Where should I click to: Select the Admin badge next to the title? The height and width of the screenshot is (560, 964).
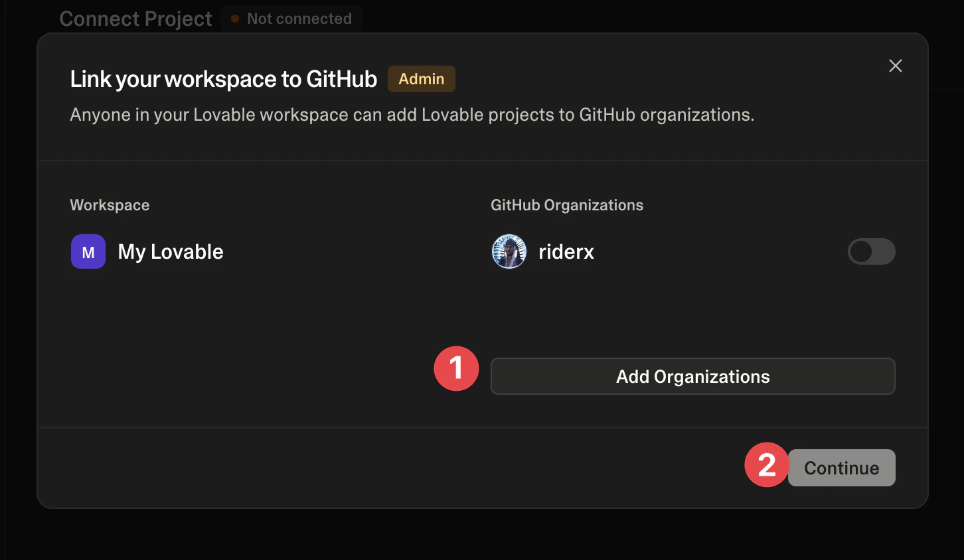point(421,78)
